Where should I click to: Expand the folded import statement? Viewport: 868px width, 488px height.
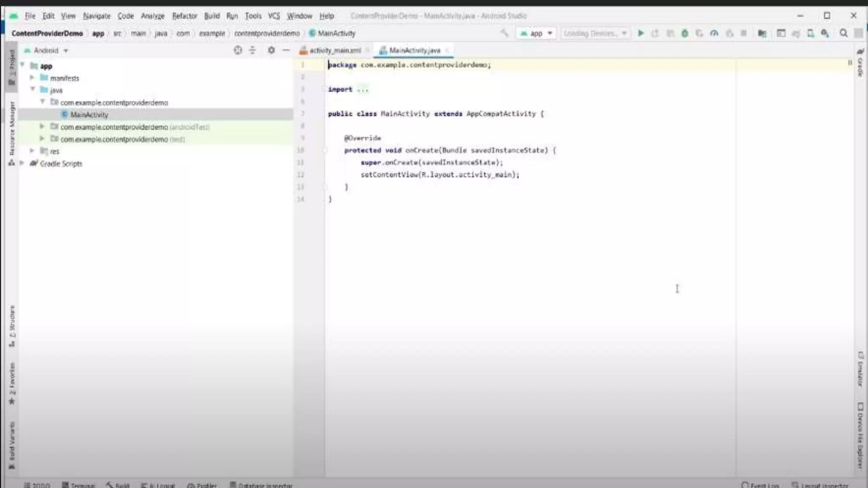pos(363,89)
